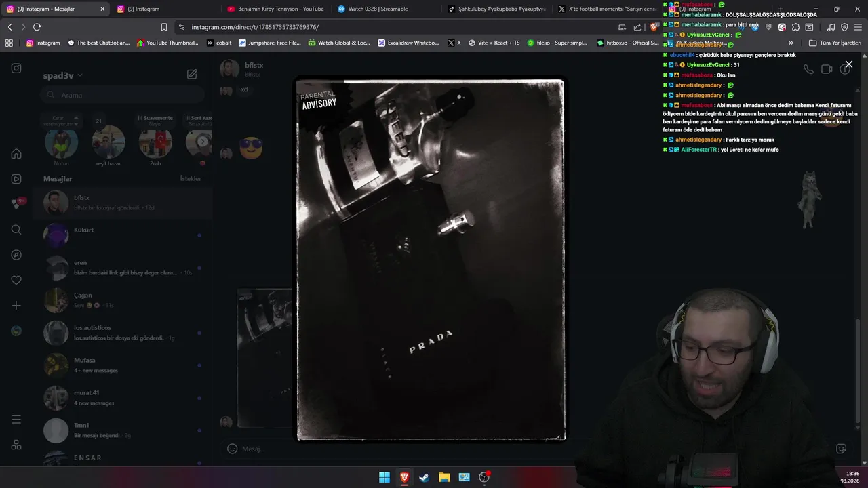This screenshot has width=868, height=488.
Task: Open the YouTube Thumbnail bookmark
Action: click(x=167, y=43)
